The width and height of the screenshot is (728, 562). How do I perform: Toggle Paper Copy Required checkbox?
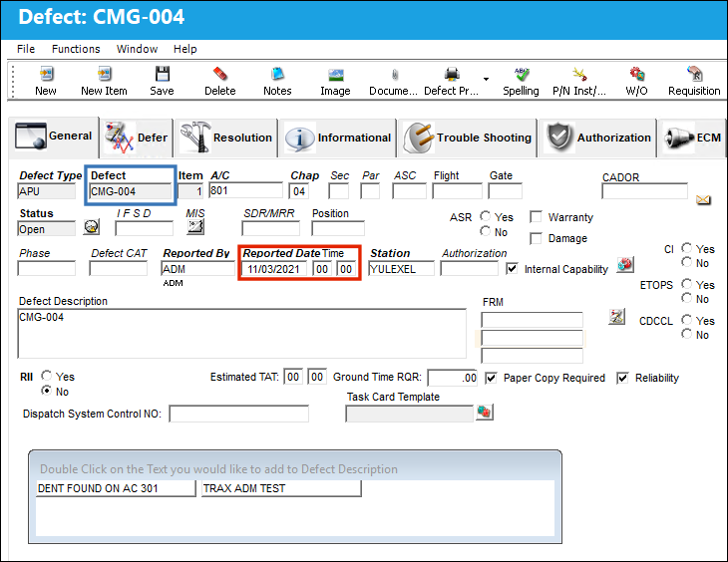click(491, 378)
